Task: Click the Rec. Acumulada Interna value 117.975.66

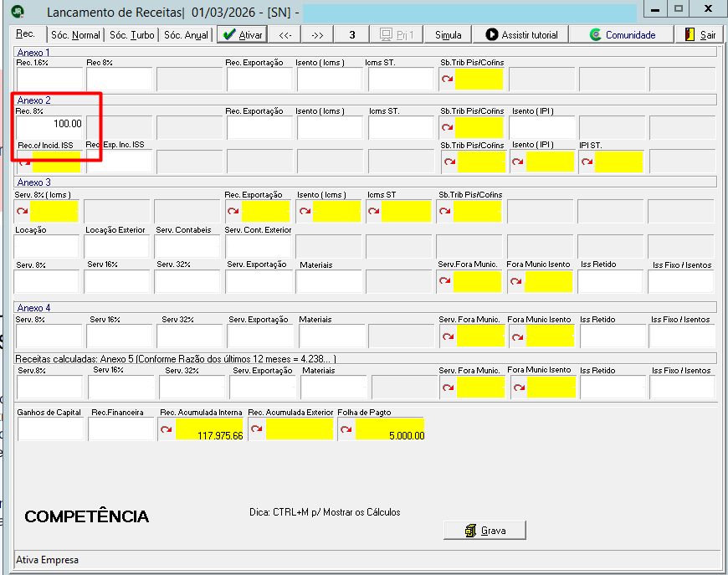Action: (220, 436)
